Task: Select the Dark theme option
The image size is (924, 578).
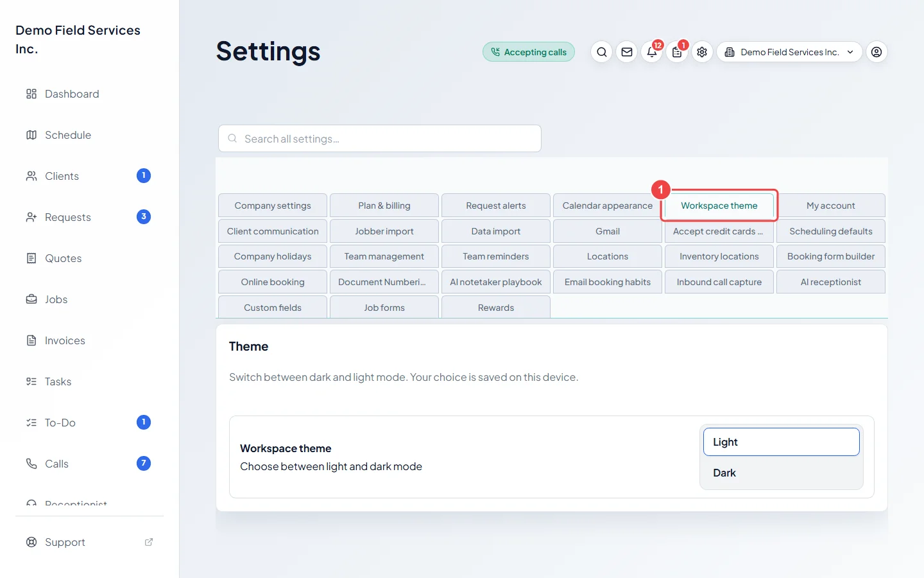Action: [x=782, y=473]
